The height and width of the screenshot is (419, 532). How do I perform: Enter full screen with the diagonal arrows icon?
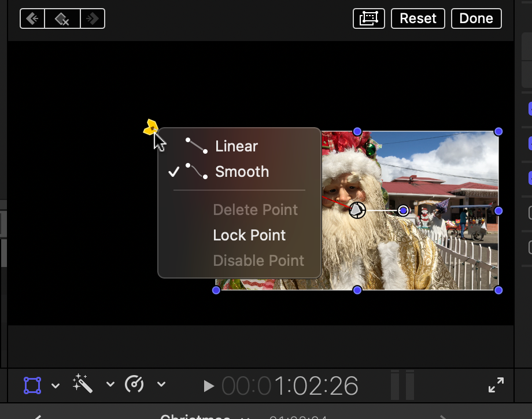click(496, 385)
